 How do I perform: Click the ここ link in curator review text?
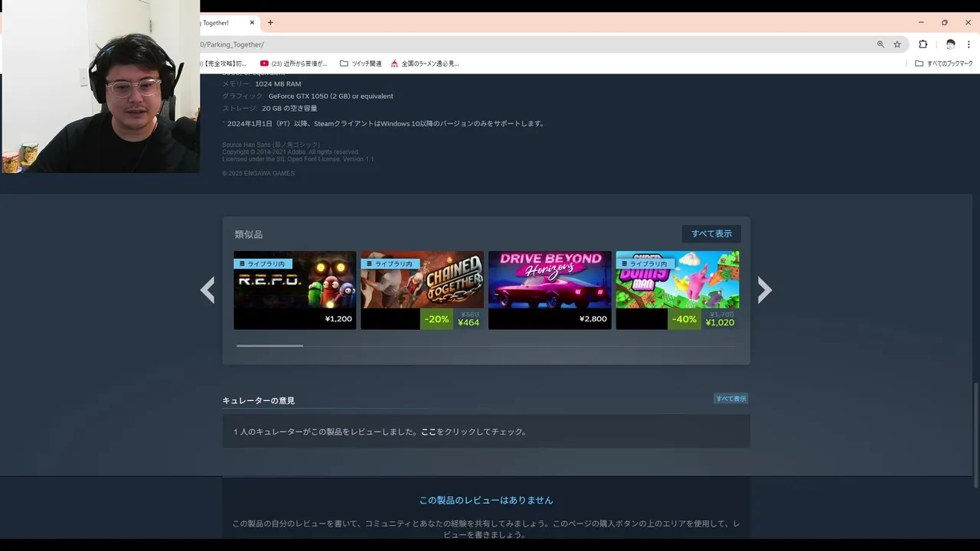(x=428, y=432)
